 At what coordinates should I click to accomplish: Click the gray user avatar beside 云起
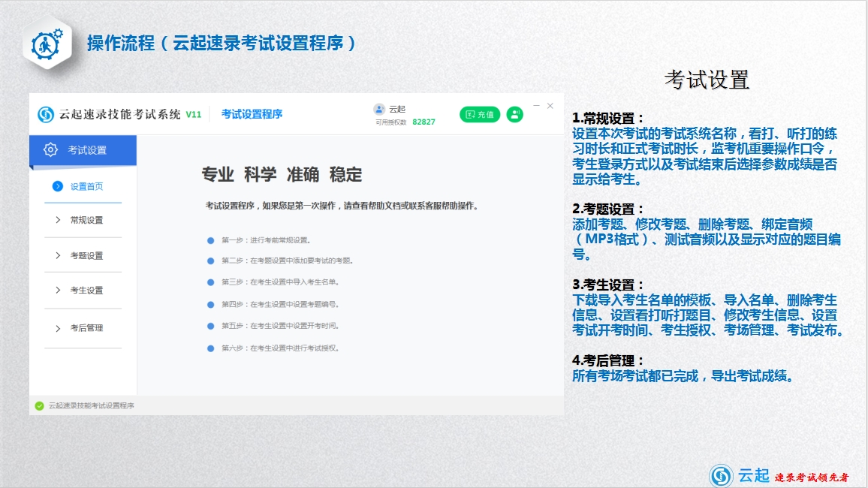tap(379, 109)
